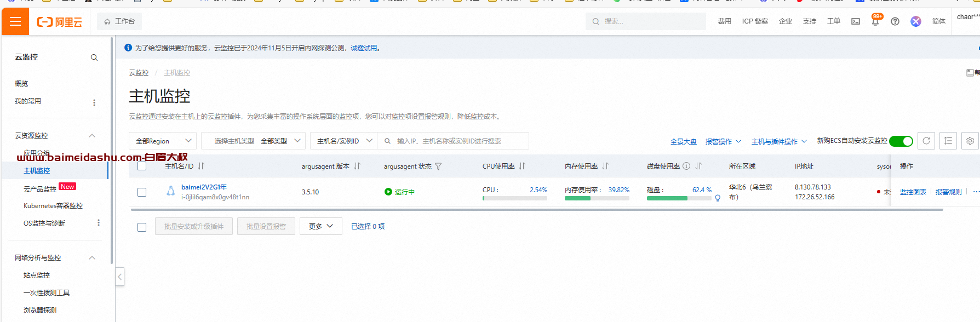The image size is (980, 322).
Task: Check the select-all checkbox in table header
Action: (x=142, y=166)
